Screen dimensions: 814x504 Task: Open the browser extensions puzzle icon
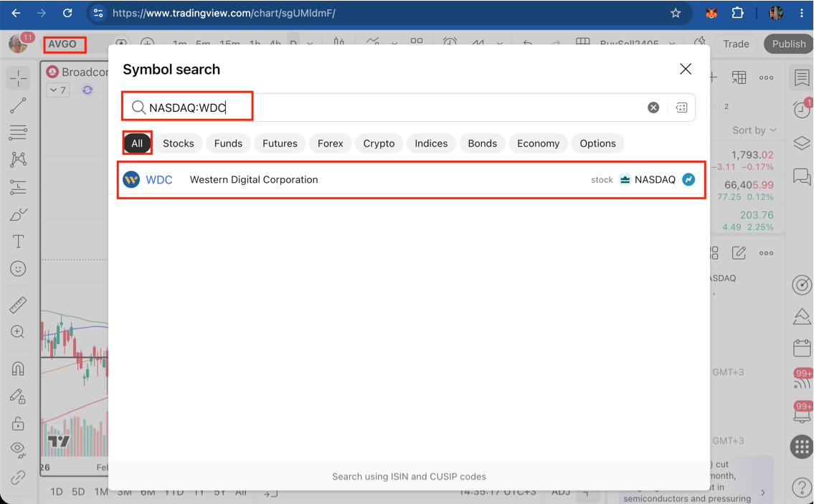pos(738,13)
